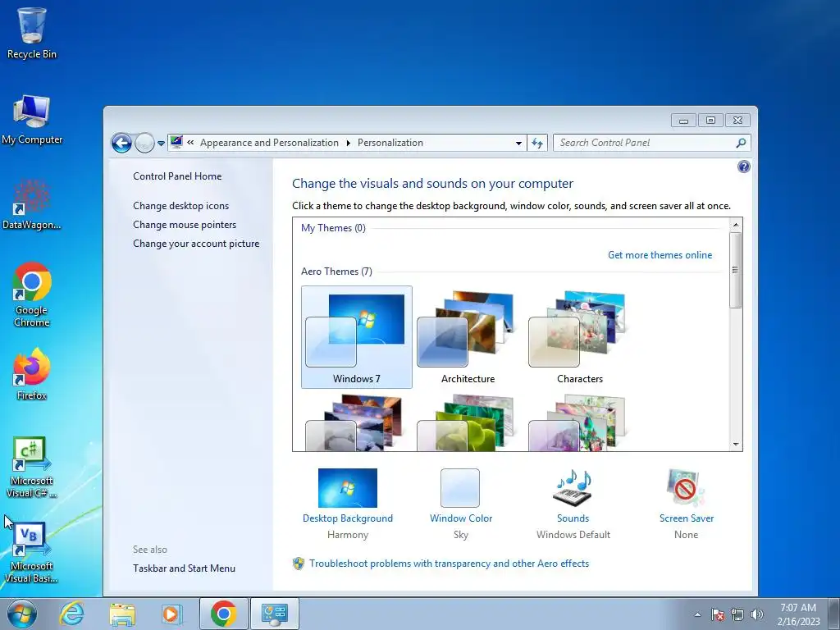The image size is (840, 630).
Task: Open Appearance and Personalization breadcrumb
Action: coord(269,143)
